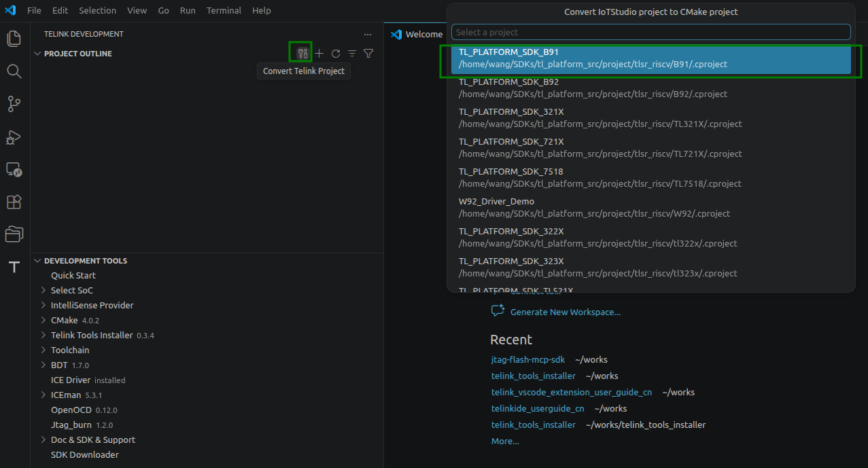The height and width of the screenshot is (468, 868).
Task: Open recent telinkide_userguide_cn
Action: click(x=538, y=408)
